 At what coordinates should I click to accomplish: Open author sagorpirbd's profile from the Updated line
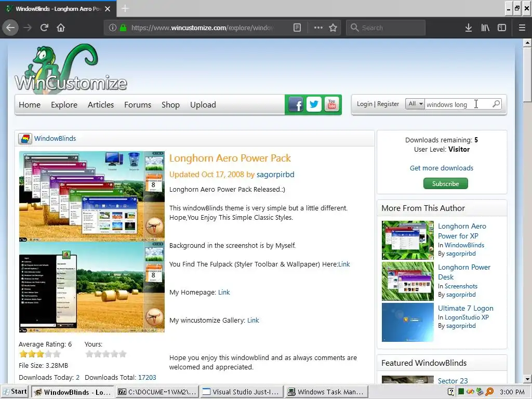pyautogui.click(x=275, y=175)
